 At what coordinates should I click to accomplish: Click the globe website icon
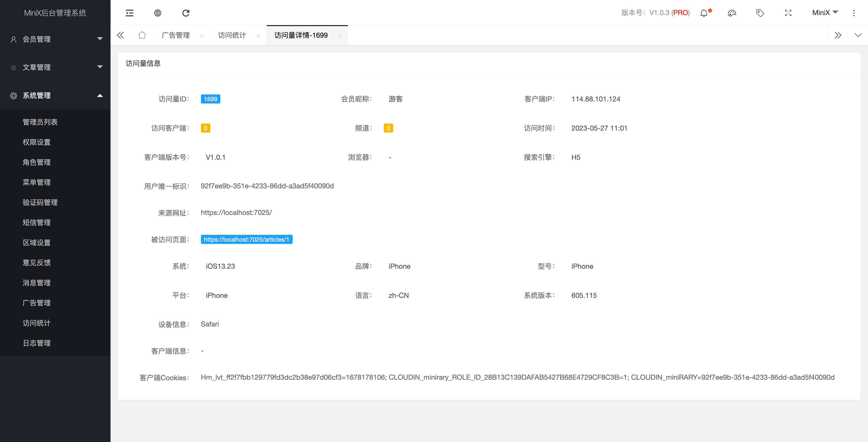158,13
